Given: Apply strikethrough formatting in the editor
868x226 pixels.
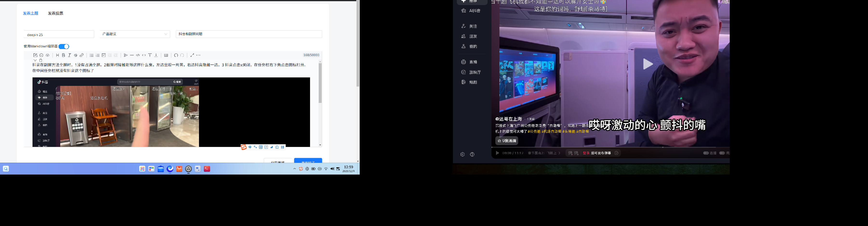Looking at the screenshot, I should coord(75,55).
